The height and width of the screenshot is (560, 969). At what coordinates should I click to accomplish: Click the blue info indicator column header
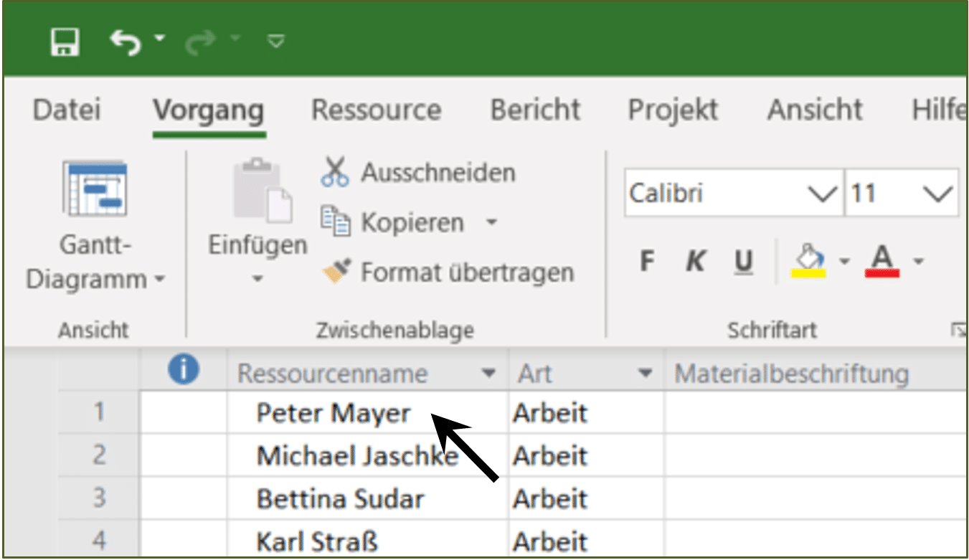184,371
